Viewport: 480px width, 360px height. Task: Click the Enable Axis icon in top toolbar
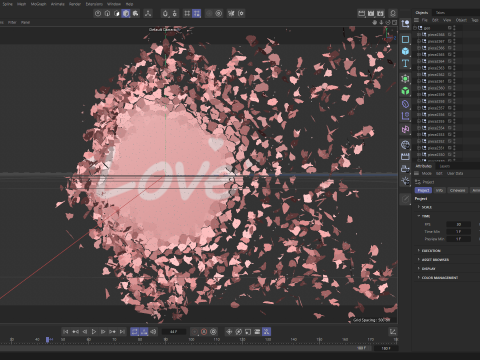tap(148, 13)
